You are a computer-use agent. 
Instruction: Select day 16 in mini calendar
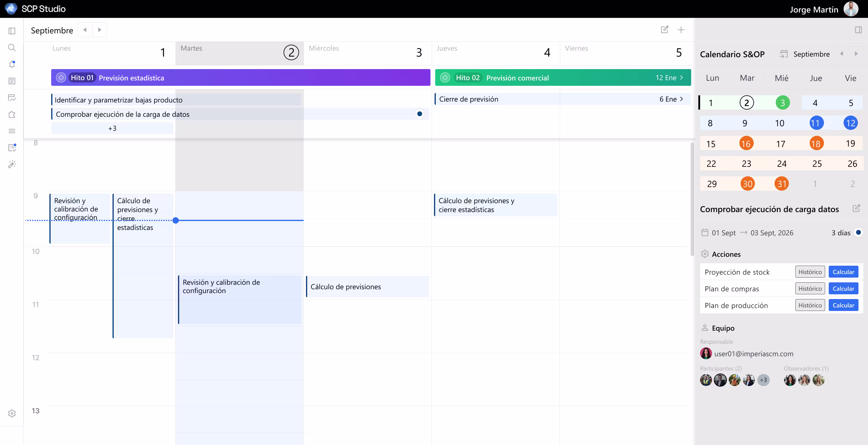746,144
